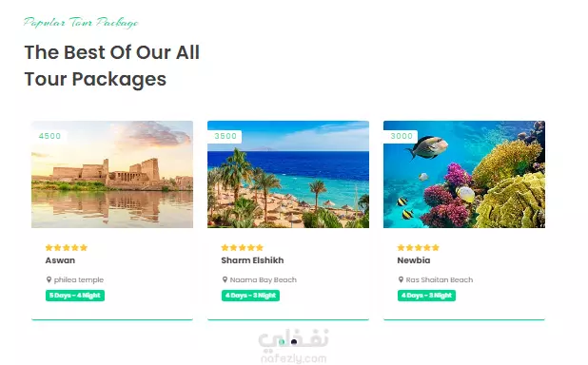Screen dimensions: 588x365
Task: Click the 3000 price tag
Action: [401, 136]
